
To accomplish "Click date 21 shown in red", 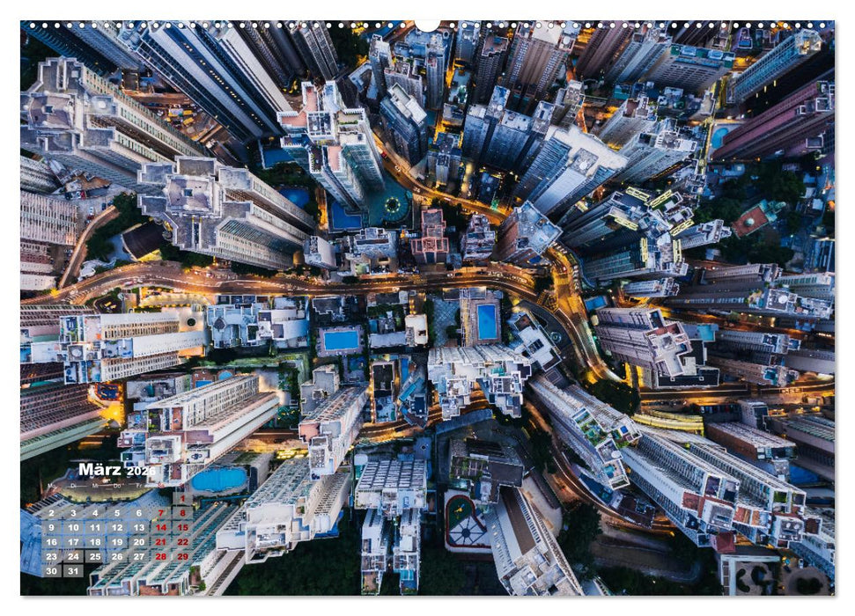I will (x=161, y=542).
